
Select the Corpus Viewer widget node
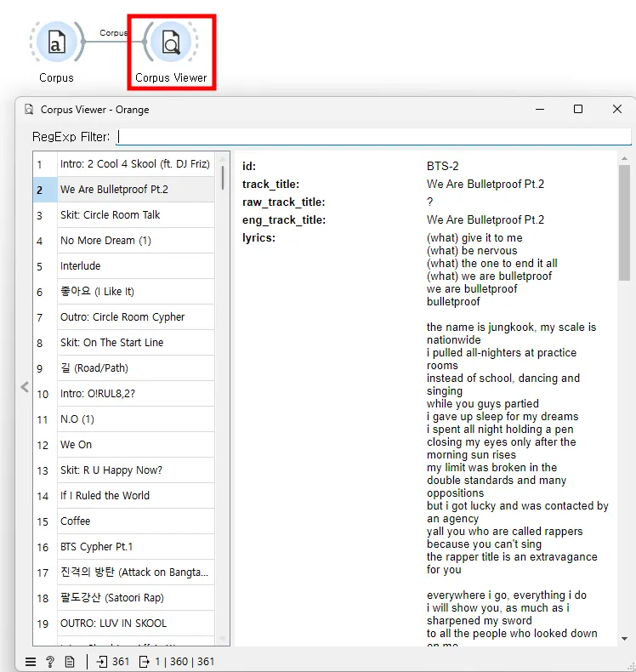(x=171, y=42)
